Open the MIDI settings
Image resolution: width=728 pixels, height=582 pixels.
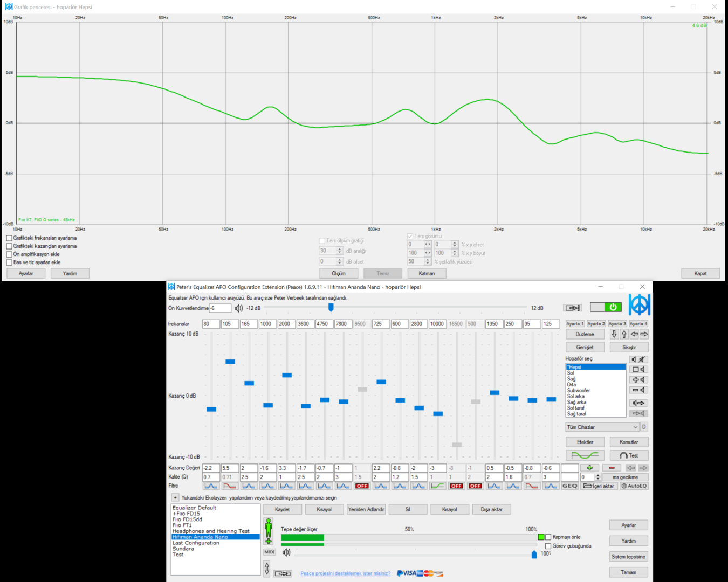click(x=270, y=552)
